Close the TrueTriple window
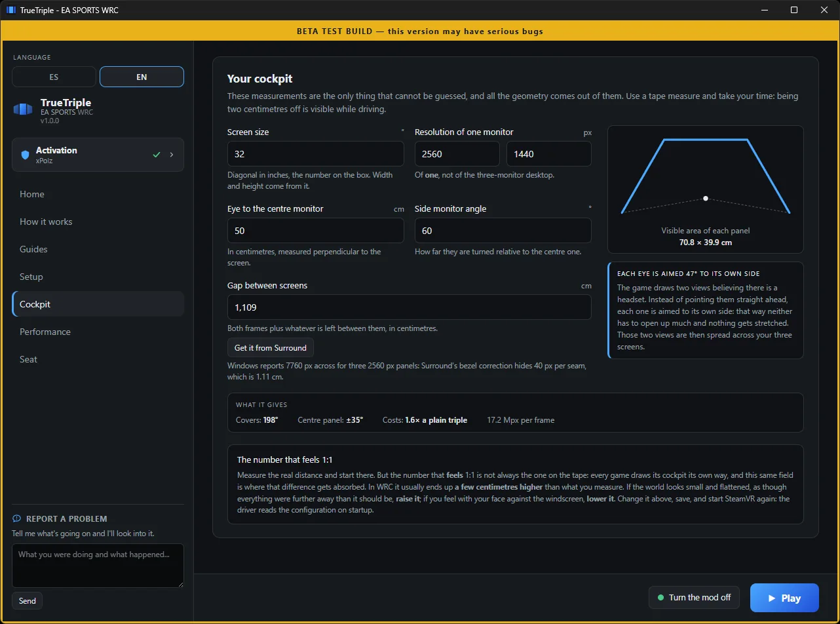Image resolution: width=840 pixels, height=624 pixels. [x=824, y=10]
